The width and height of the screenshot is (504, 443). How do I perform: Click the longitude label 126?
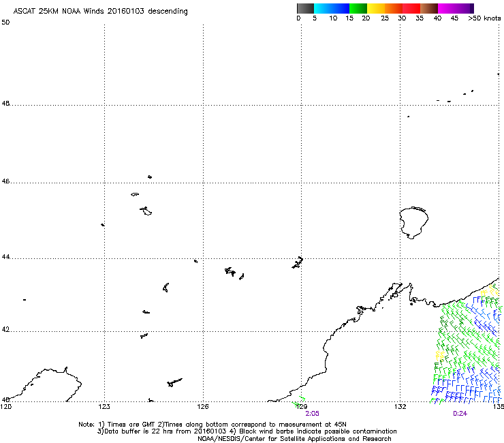pos(203,407)
